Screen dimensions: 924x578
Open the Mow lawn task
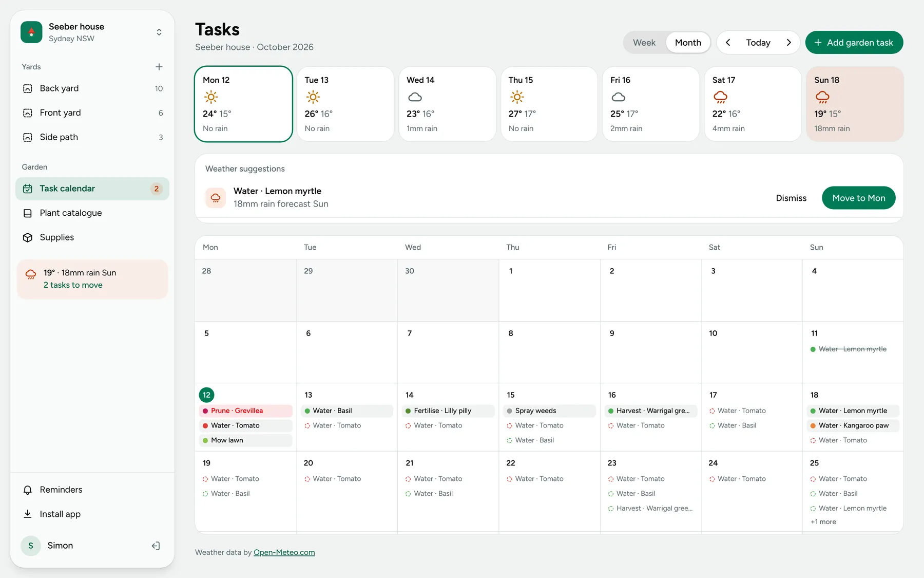coord(245,440)
